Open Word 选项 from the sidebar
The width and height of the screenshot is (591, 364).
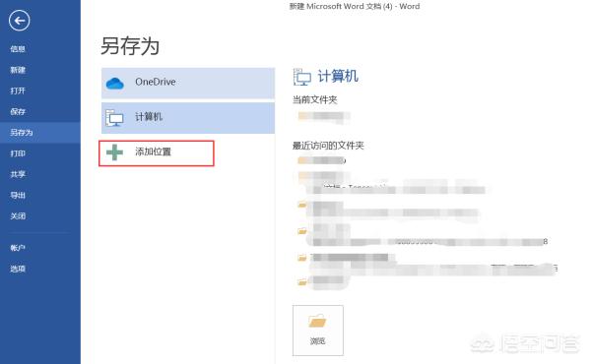pos(18,269)
